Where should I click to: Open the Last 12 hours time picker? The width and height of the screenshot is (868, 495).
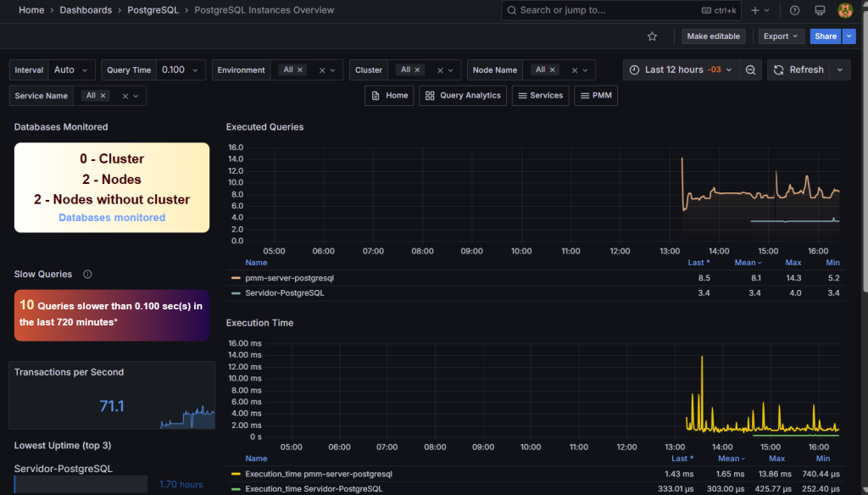click(x=674, y=70)
